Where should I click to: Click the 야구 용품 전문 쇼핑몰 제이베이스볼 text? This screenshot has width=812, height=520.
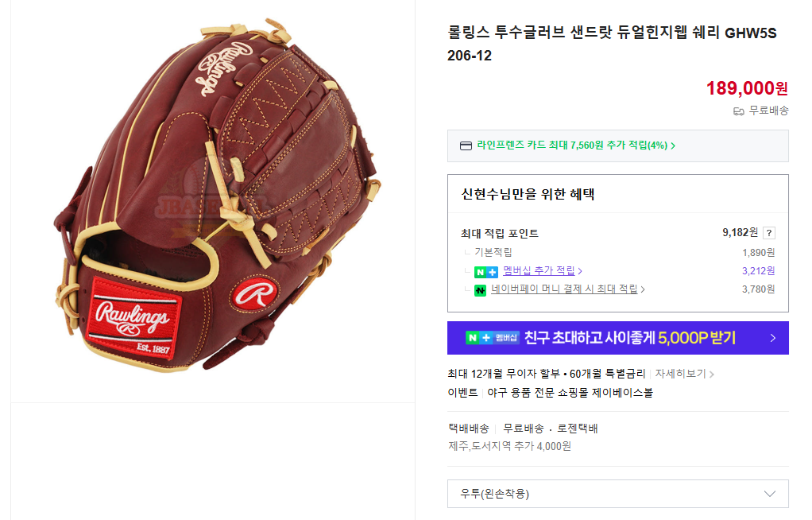(570, 393)
